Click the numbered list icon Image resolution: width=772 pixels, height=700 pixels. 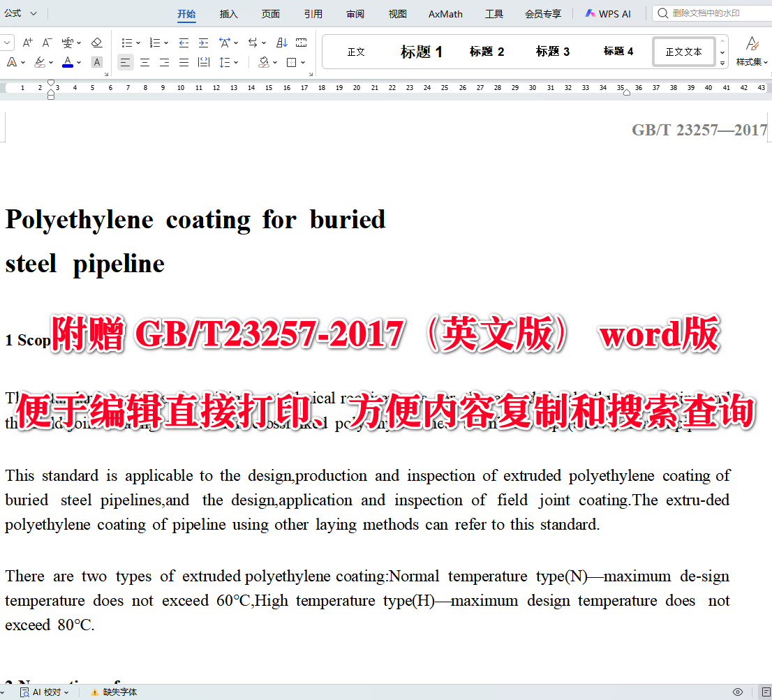pyautogui.click(x=155, y=42)
